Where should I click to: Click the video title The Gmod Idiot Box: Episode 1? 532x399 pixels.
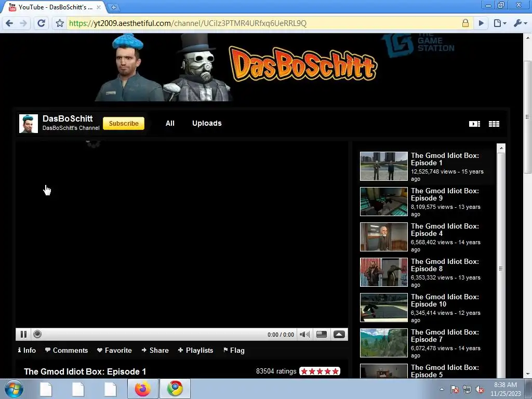(85, 371)
